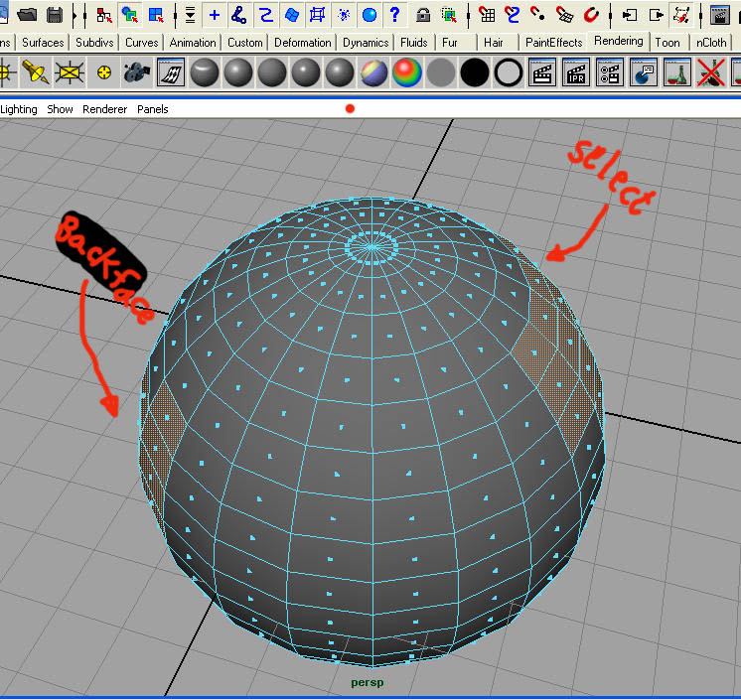The image size is (741, 700).
Task: Enable snap to points magnet
Action: [537, 15]
